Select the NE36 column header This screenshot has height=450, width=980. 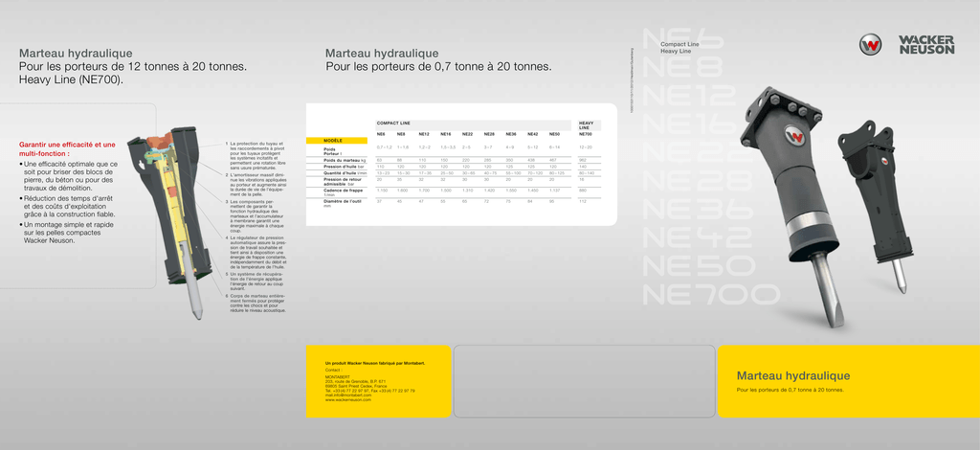pyautogui.click(x=511, y=134)
